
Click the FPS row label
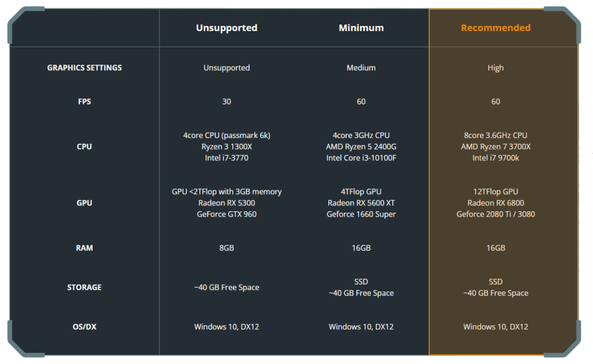coord(85,102)
